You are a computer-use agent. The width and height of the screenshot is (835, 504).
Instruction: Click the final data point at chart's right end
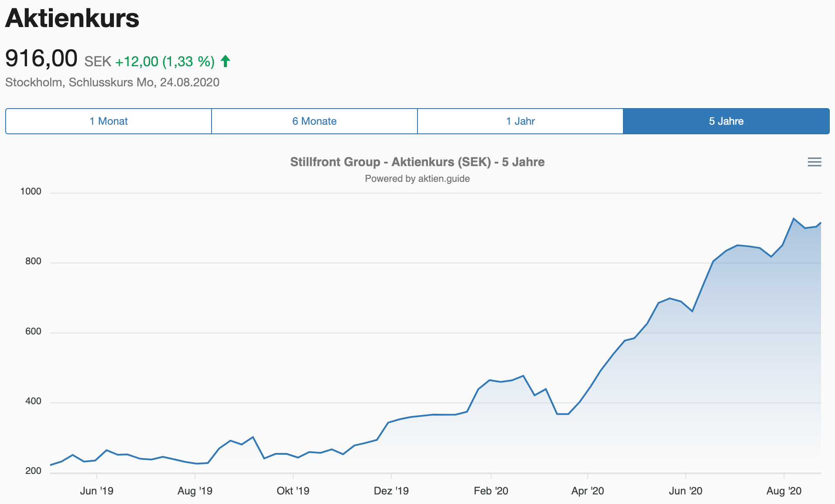point(821,223)
